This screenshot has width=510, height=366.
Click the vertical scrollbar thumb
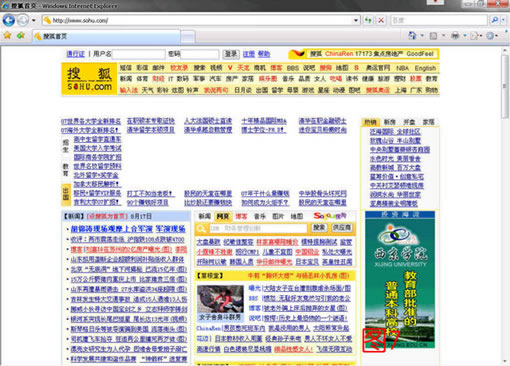[x=505, y=86]
